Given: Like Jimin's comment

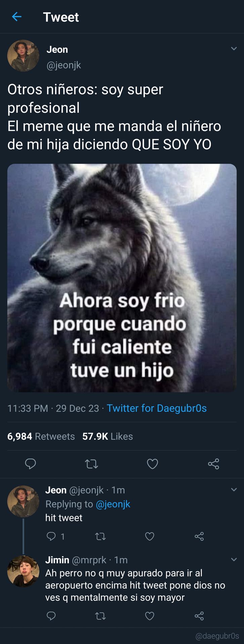Looking at the screenshot, I should (x=150, y=616).
